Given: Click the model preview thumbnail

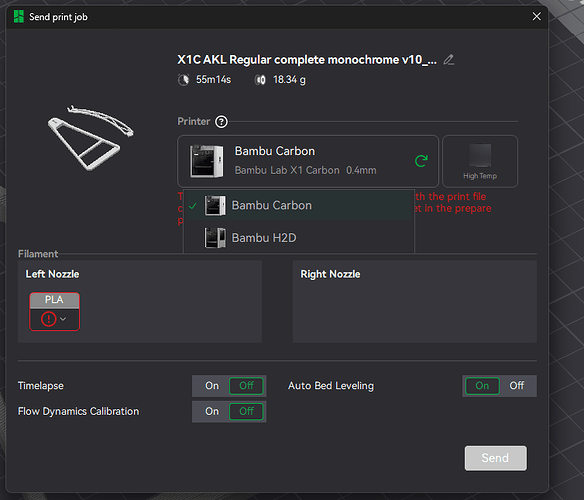Looking at the screenshot, I should click(91, 138).
